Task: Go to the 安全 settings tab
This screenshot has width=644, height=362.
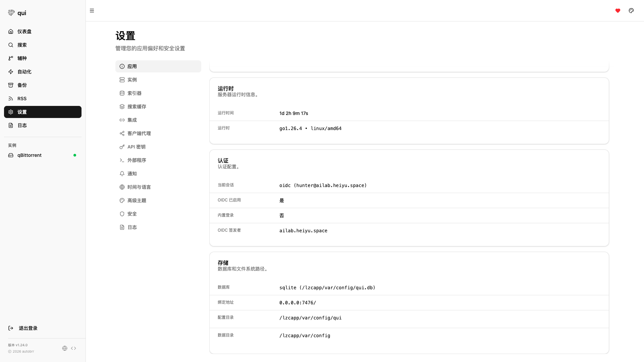Action: pyautogui.click(x=158, y=214)
